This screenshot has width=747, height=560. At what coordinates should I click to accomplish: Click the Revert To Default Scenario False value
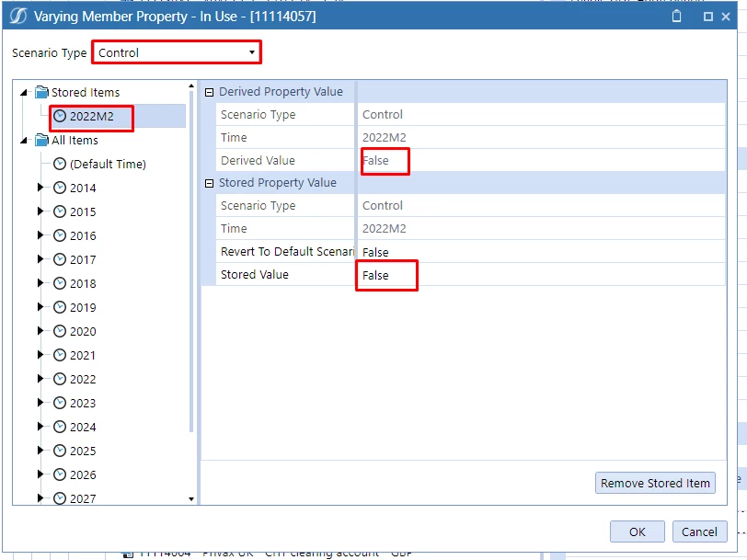coord(541,252)
